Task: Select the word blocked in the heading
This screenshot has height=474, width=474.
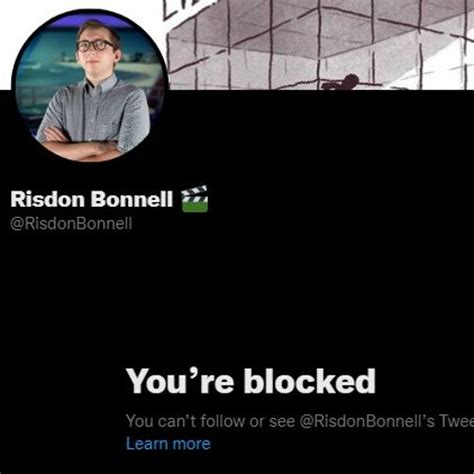Action: pos(309,381)
